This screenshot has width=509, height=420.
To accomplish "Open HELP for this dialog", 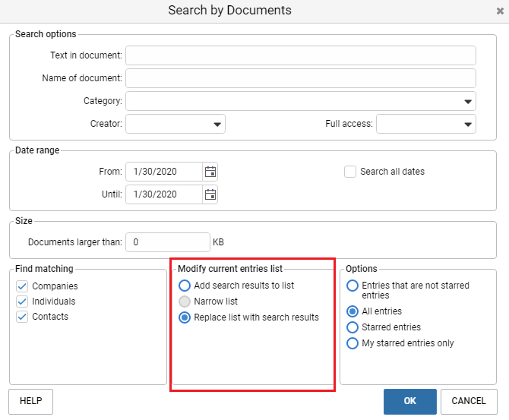I will click(31, 402).
